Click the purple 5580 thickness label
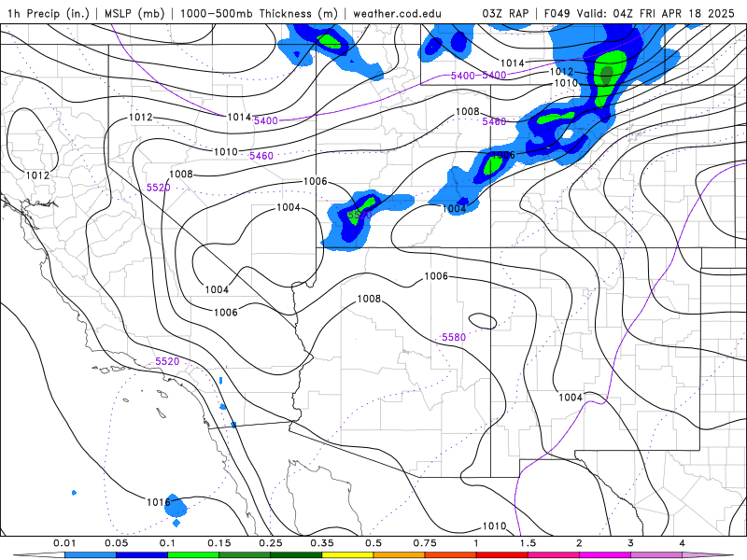747x560 pixels. (x=454, y=337)
